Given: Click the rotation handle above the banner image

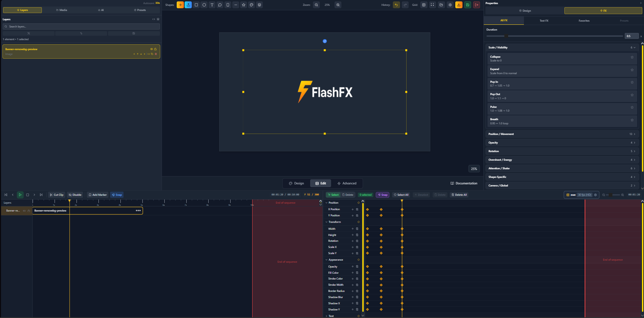Looking at the screenshot, I should (325, 41).
